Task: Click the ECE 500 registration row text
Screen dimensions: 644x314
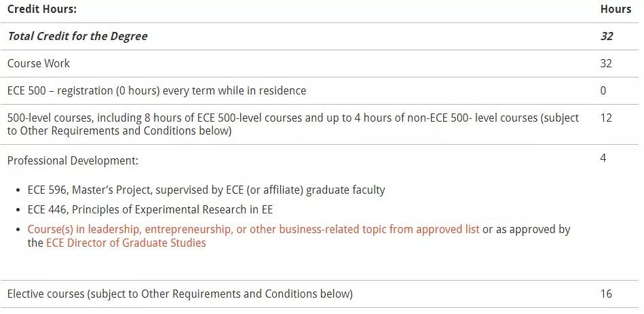Action: pyautogui.click(x=157, y=90)
